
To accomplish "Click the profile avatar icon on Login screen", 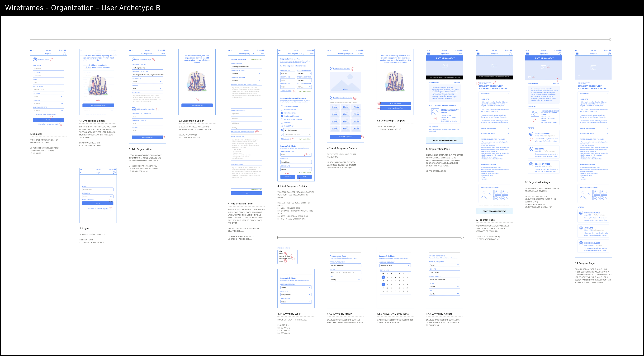I will pos(114,172).
